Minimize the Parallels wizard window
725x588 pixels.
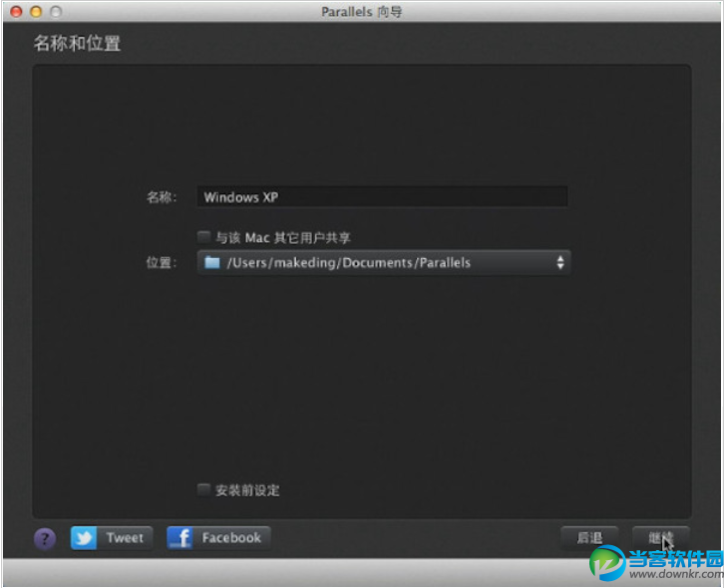click(x=36, y=12)
